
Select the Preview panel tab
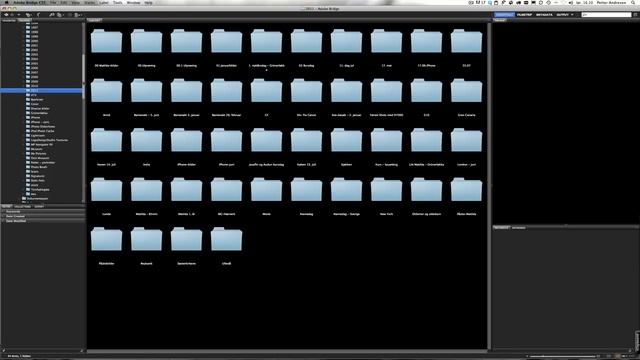pyautogui.click(x=500, y=20)
